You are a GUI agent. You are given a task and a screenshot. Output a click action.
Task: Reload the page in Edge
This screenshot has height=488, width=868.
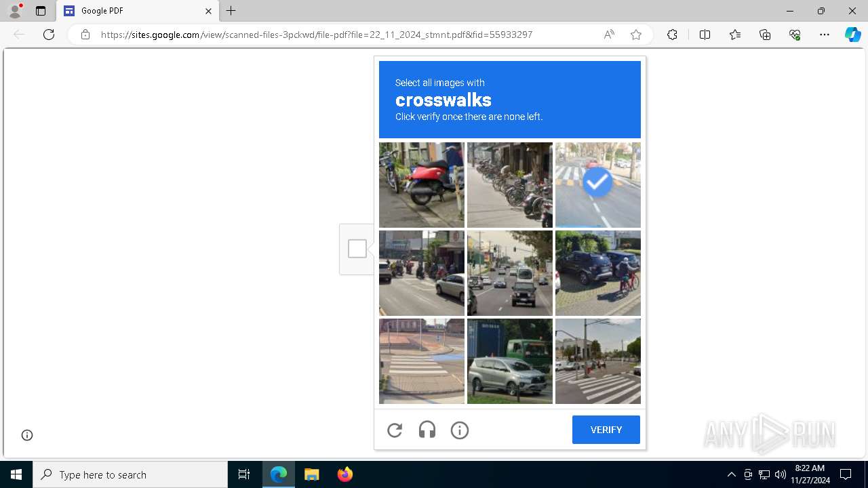click(x=49, y=35)
